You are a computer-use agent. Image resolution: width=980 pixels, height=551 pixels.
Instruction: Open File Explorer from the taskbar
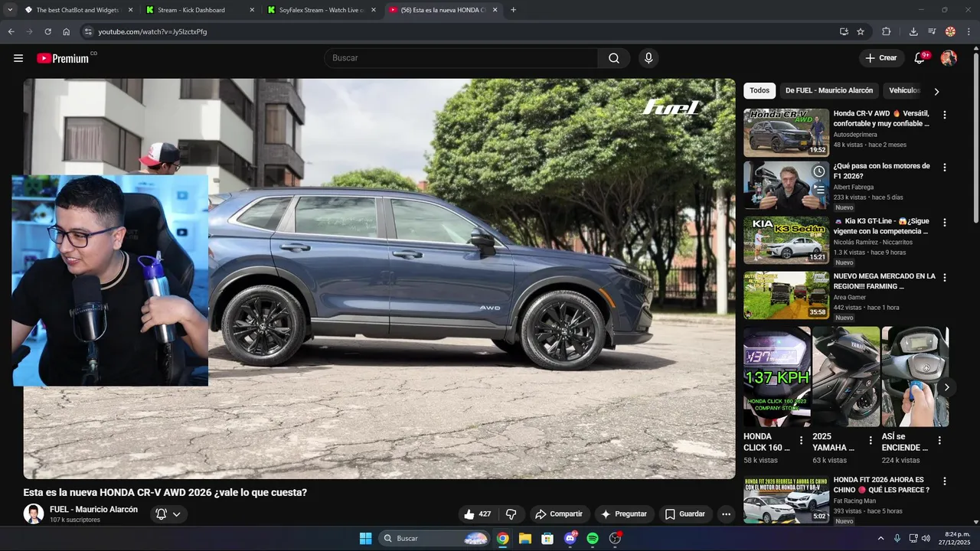[524, 538]
